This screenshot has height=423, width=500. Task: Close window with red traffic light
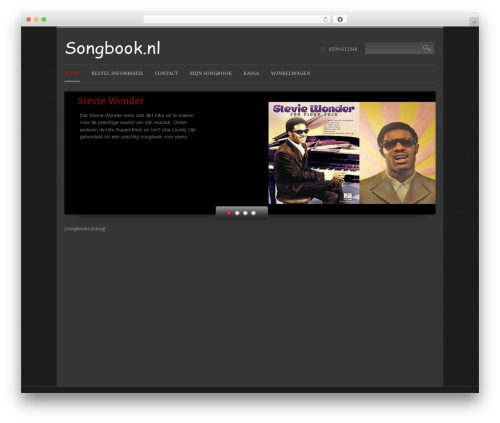[x=29, y=20]
